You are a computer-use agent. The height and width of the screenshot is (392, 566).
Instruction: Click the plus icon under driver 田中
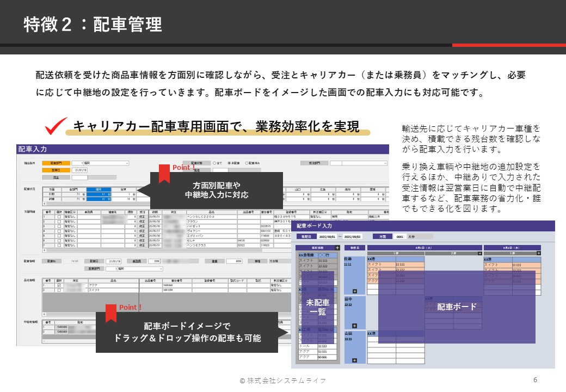pos(354,326)
